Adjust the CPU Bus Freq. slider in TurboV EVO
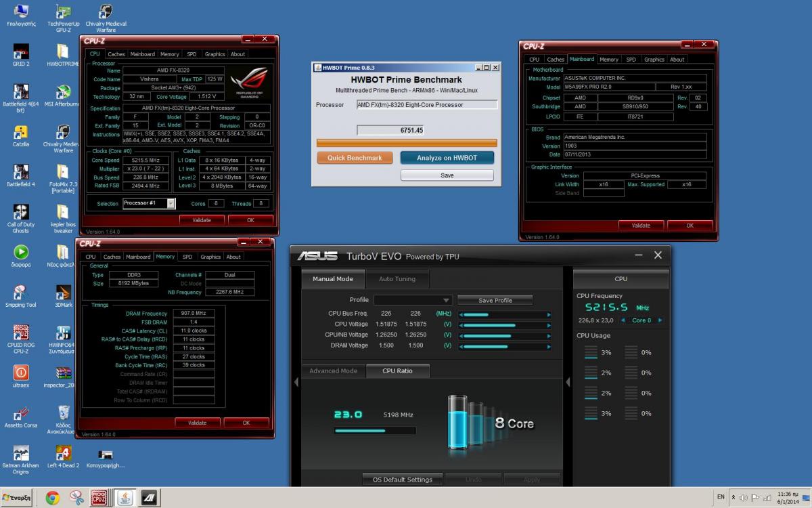The image size is (812, 508). pos(505,314)
